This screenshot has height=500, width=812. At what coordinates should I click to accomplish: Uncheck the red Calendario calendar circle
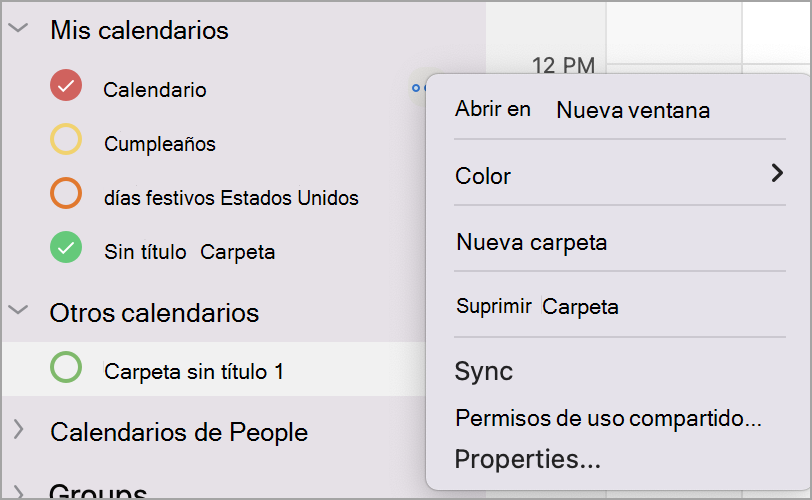66,85
